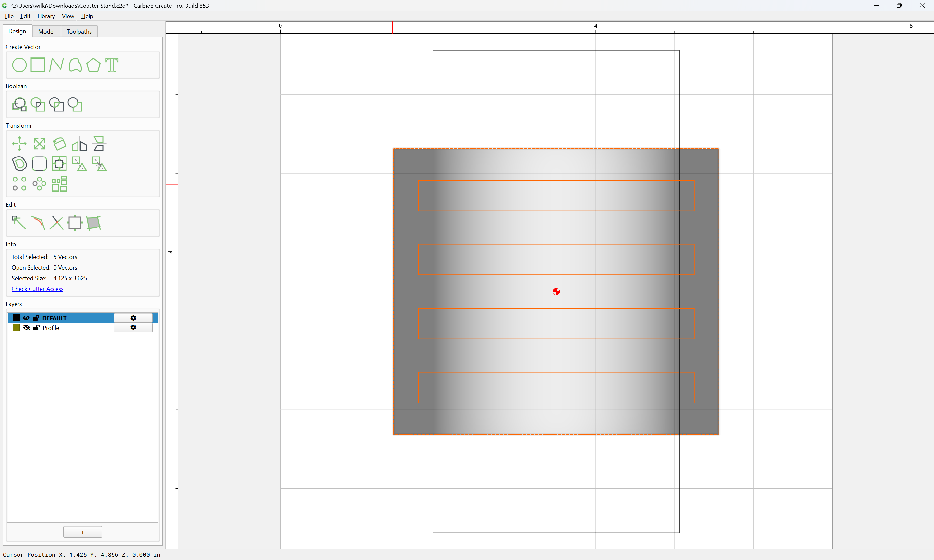Click the gray-filled quadrilateral Edit tool

(93, 223)
